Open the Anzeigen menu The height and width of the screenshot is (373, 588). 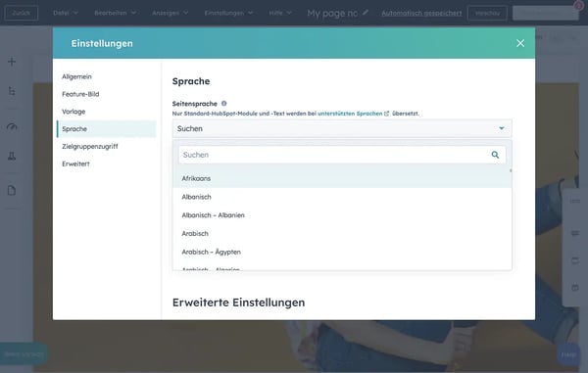(x=170, y=13)
